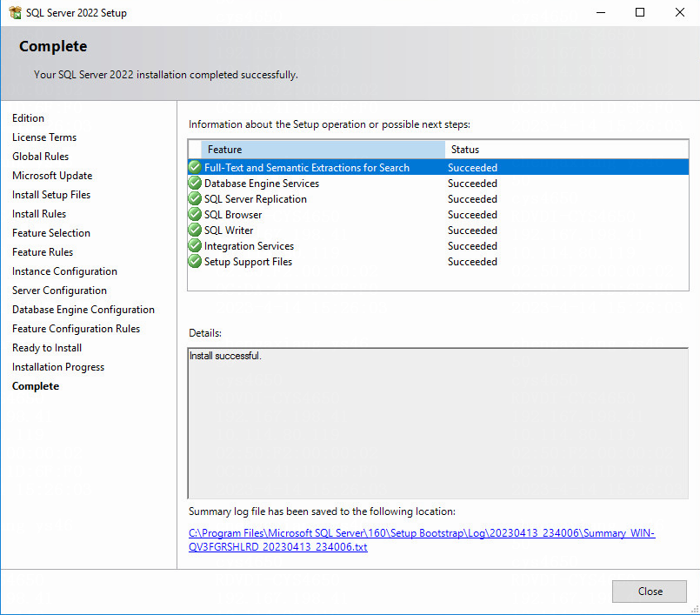
Task: Select the Feature Selection step
Action: (51, 232)
